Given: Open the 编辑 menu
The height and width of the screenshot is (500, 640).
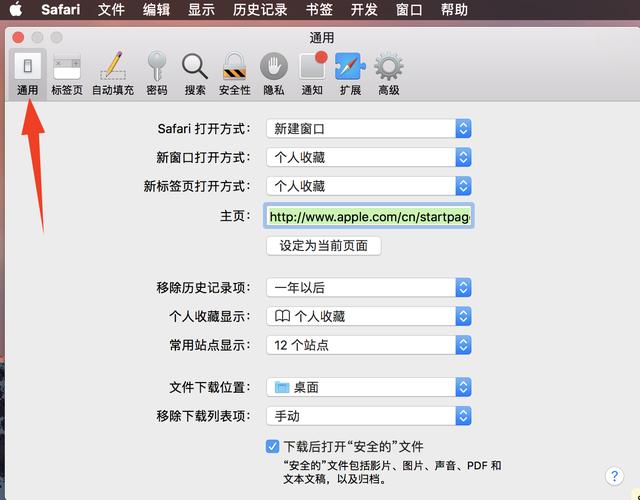Looking at the screenshot, I should [156, 9].
